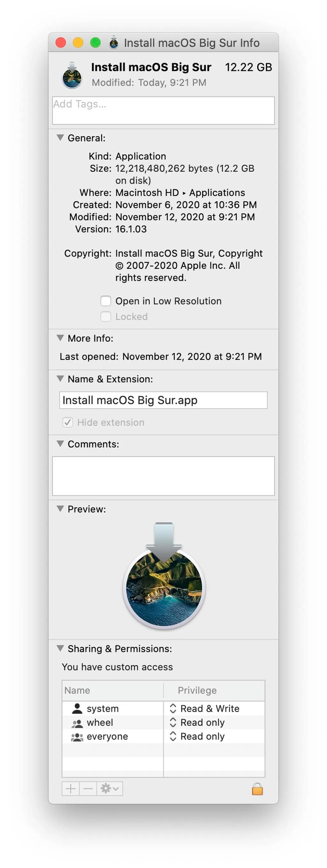The height and width of the screenshot is (868, 327).
Task: Click the installer icon in the header
Action: [x=72, y=76]
